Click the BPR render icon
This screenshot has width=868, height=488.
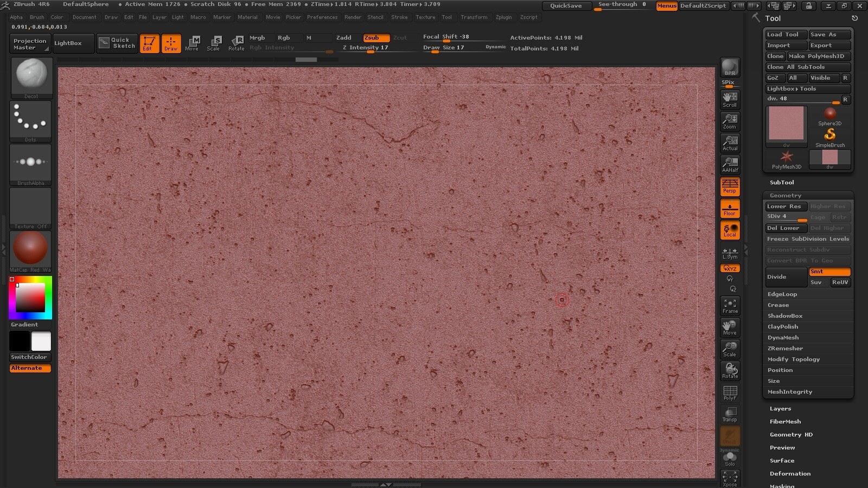coord(730,67)
